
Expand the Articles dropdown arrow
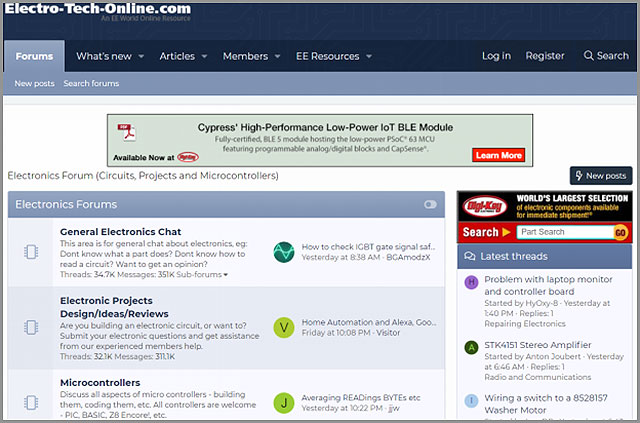point(204,56)
